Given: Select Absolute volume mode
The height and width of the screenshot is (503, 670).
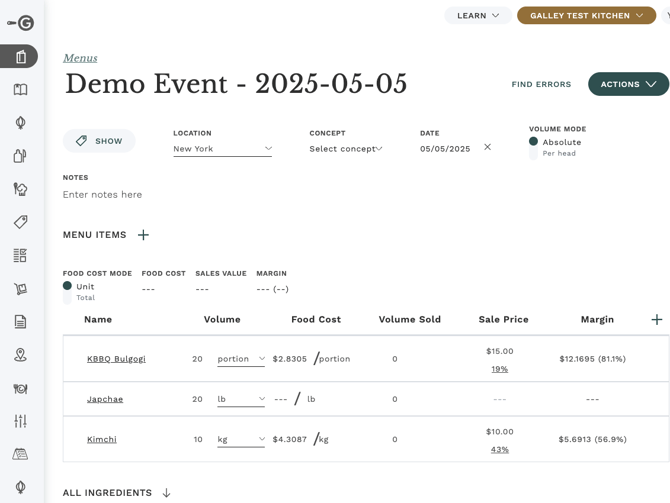Looking at the screenshot, I should 534,142.
